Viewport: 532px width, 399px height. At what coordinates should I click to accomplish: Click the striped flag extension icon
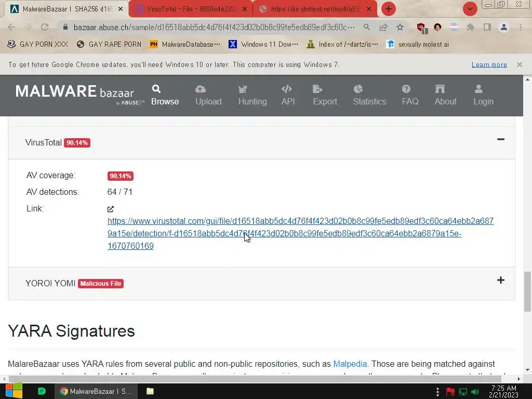(x=454, y=27)
